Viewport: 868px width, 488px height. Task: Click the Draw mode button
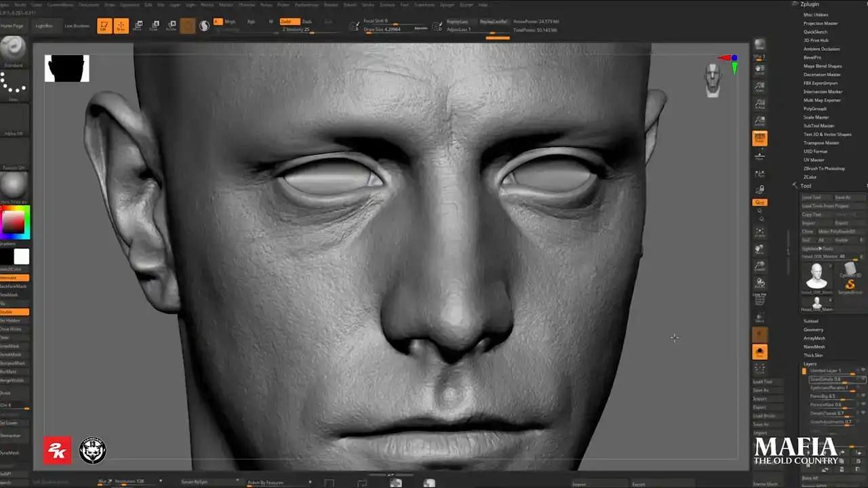(x=121, y=26)
